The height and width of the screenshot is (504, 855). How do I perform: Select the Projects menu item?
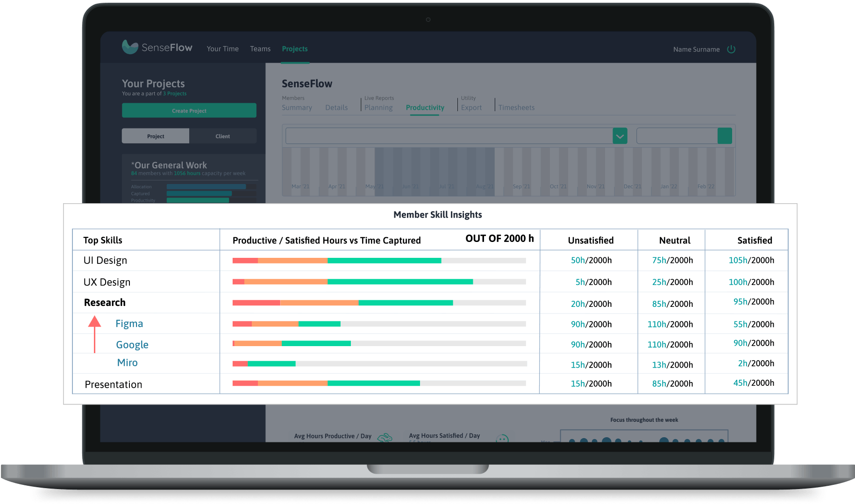pyautogui.click(x=295, y=49)
